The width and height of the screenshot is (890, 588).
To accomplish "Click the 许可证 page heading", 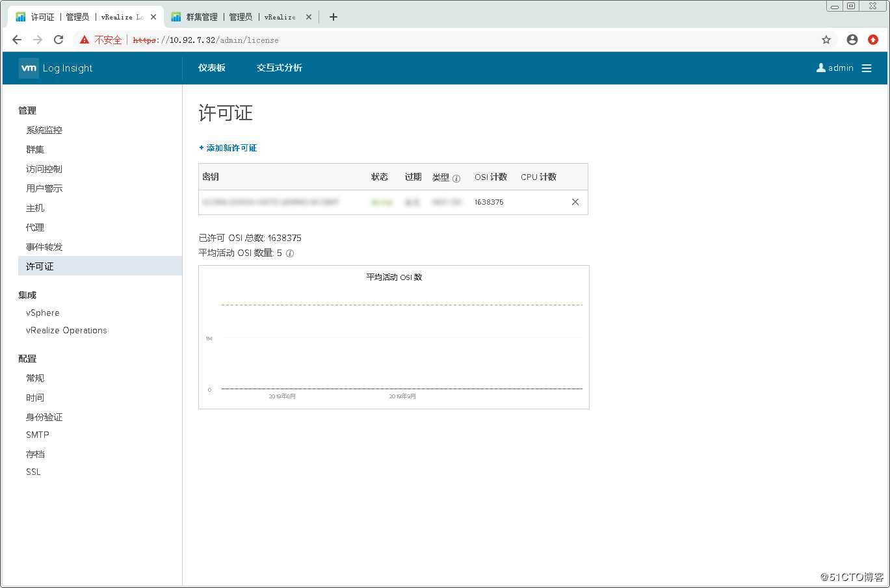I will 226,113.
